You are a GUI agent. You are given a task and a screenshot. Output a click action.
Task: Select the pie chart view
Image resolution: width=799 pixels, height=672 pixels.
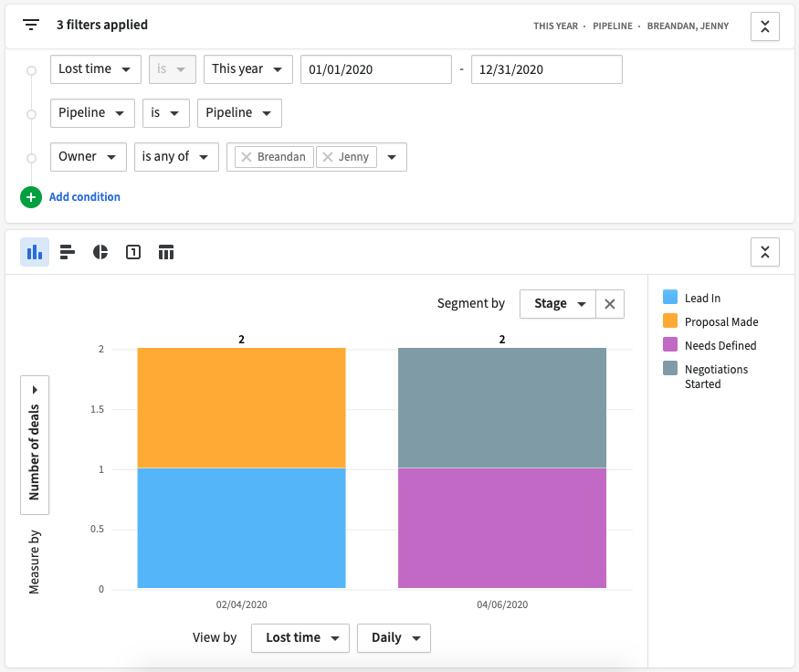pos(100,252)
